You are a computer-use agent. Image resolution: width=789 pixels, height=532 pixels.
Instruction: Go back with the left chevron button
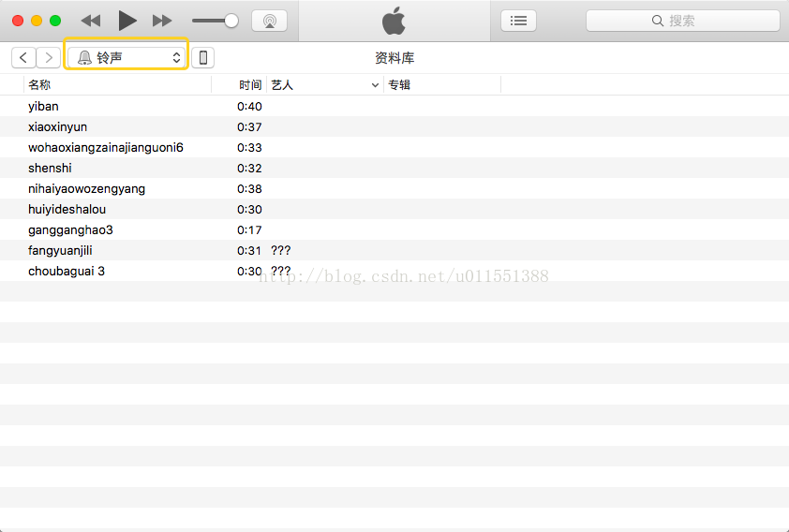23,58
